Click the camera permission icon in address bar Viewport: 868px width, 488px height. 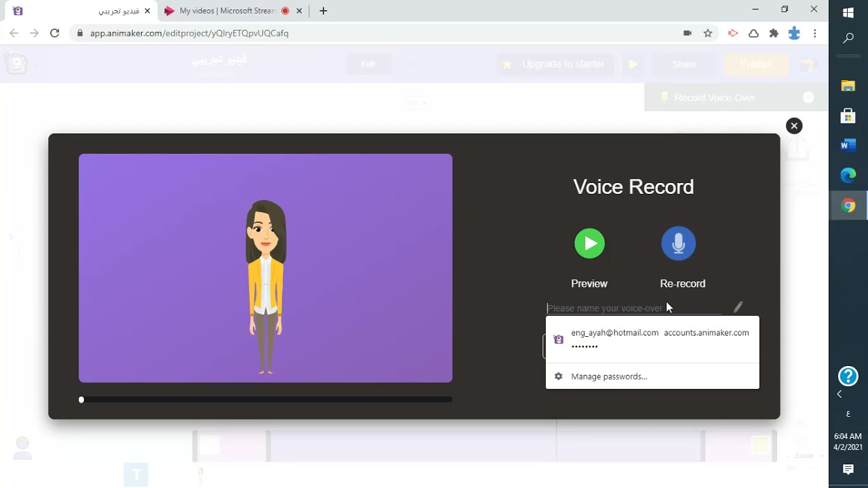point(688,33)
